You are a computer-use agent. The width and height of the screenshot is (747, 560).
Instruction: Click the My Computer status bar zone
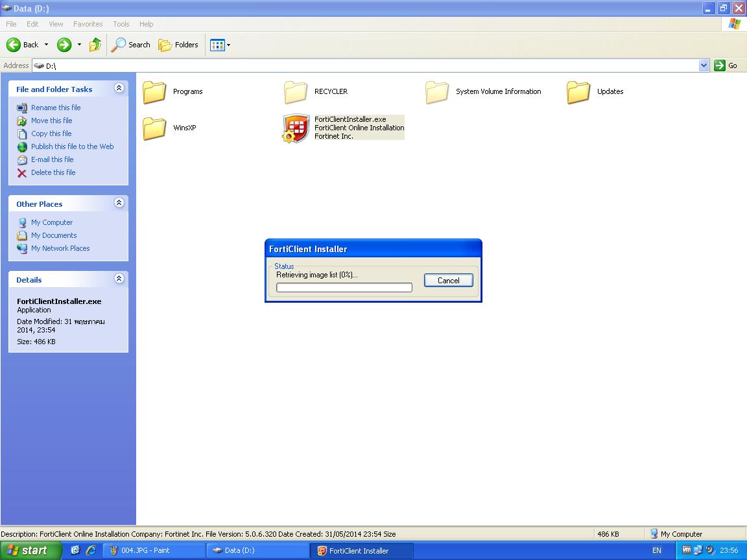point(695,534)
